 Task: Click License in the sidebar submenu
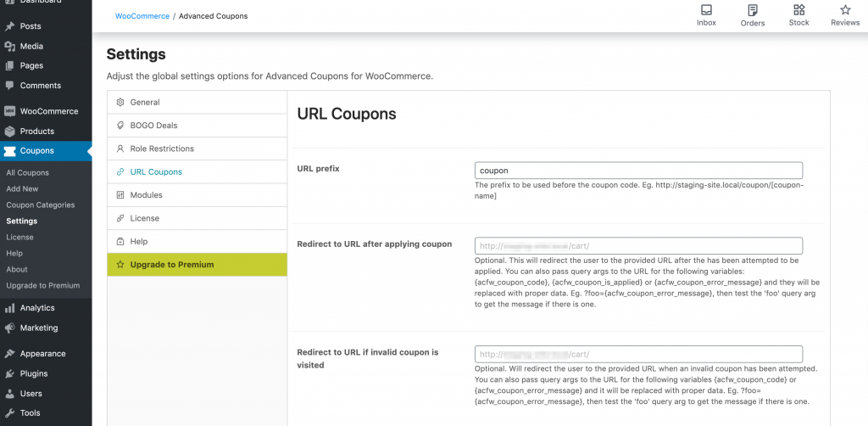[x=20, y=237]
